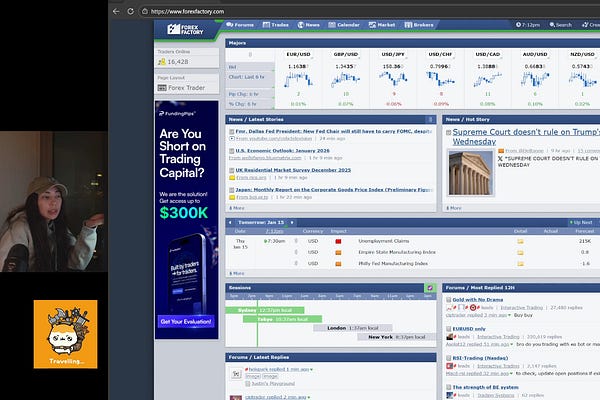Click the EUR/USD mini chart

click(x=298, y=80)
